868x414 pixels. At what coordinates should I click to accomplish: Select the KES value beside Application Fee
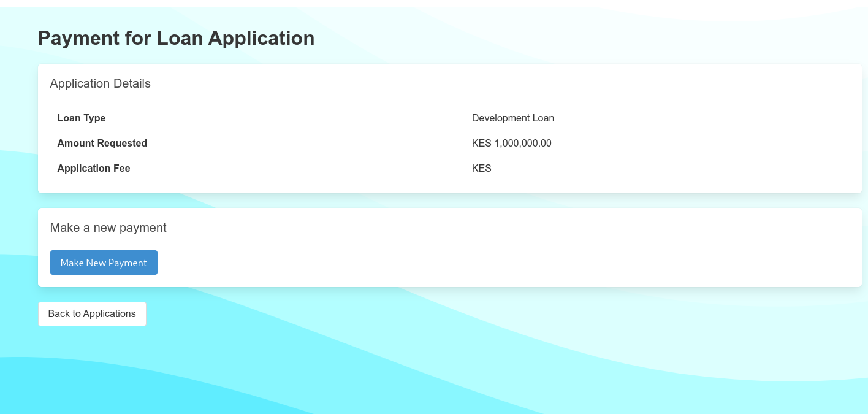[482, 169]
